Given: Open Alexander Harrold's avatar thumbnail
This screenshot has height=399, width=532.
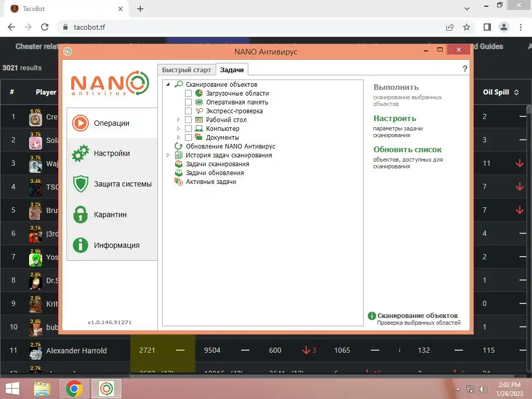Looking at the screenshot, I should (36, 353).
